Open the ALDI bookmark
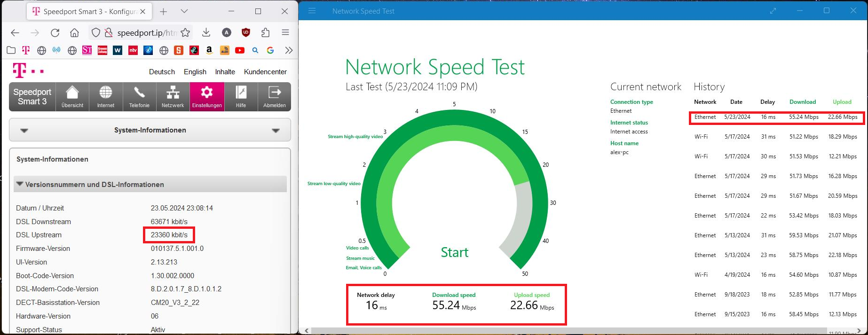The width and height of the screenshot is (868, 335). 225,50
